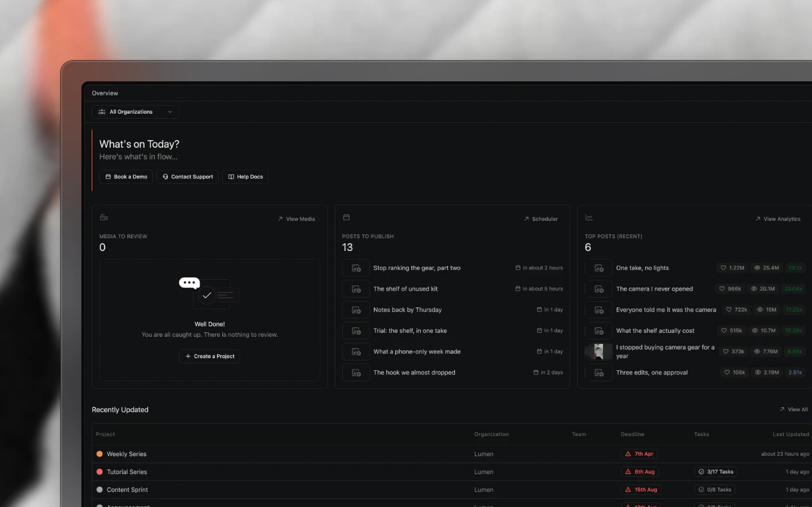Open the View Analytics link
Viewport: 812px width, 507px height.
(x=778, y=219)
